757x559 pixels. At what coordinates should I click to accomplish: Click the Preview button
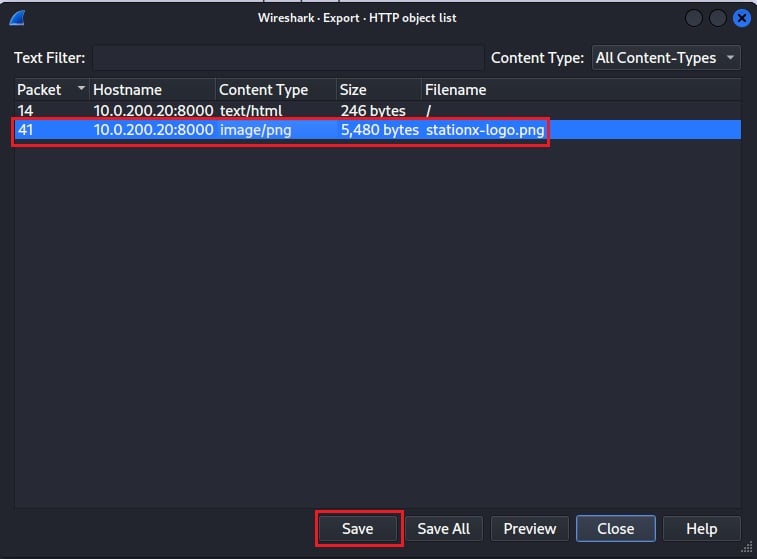tap(530, 529)
